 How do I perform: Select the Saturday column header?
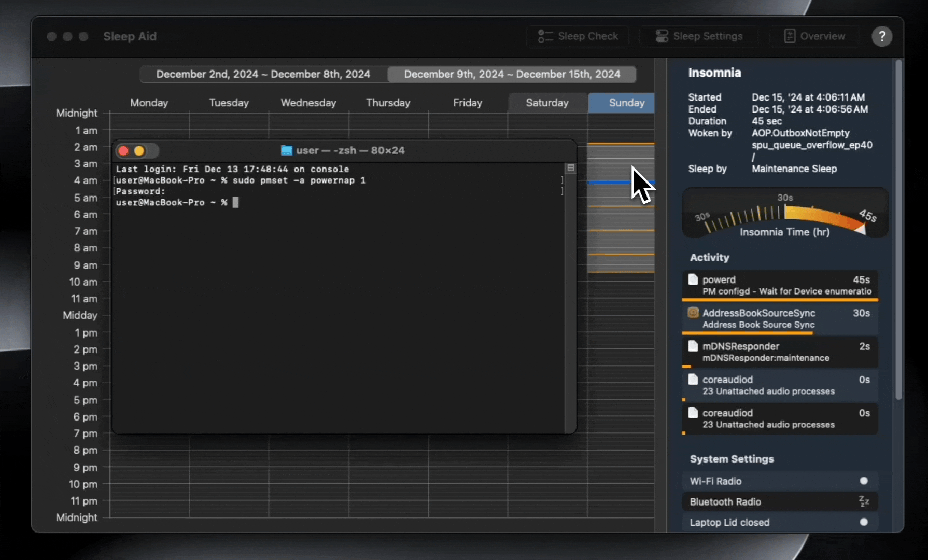point(547,103)
